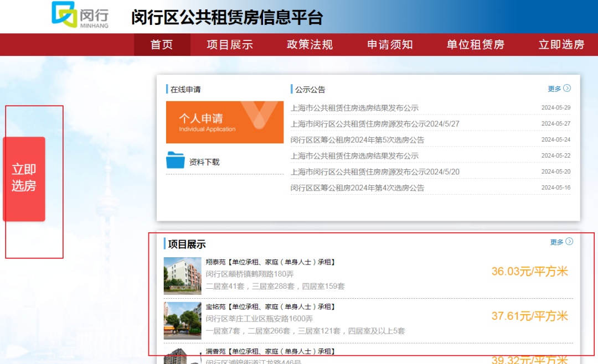The height and width of the screenshot is (364, 598).
Task: Open the 申请须知 nav menu
Action: [390, 45]
